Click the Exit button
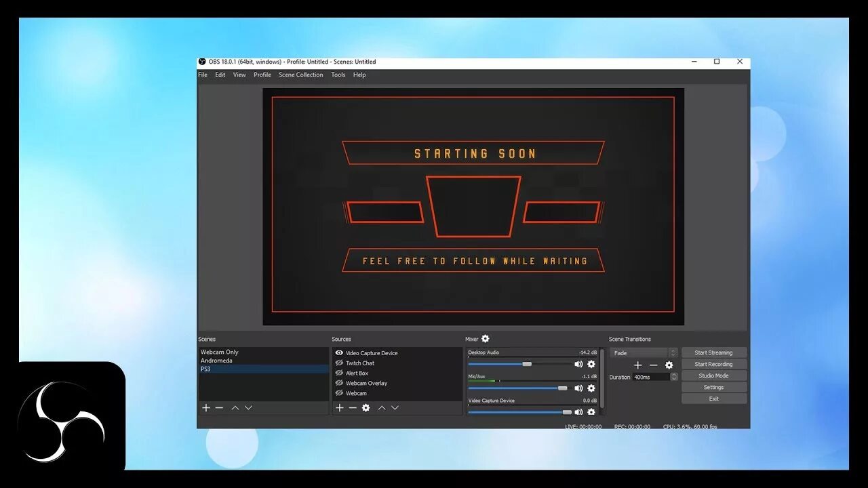The width and height of the screenshot is (868, 488). pos(714,399)
